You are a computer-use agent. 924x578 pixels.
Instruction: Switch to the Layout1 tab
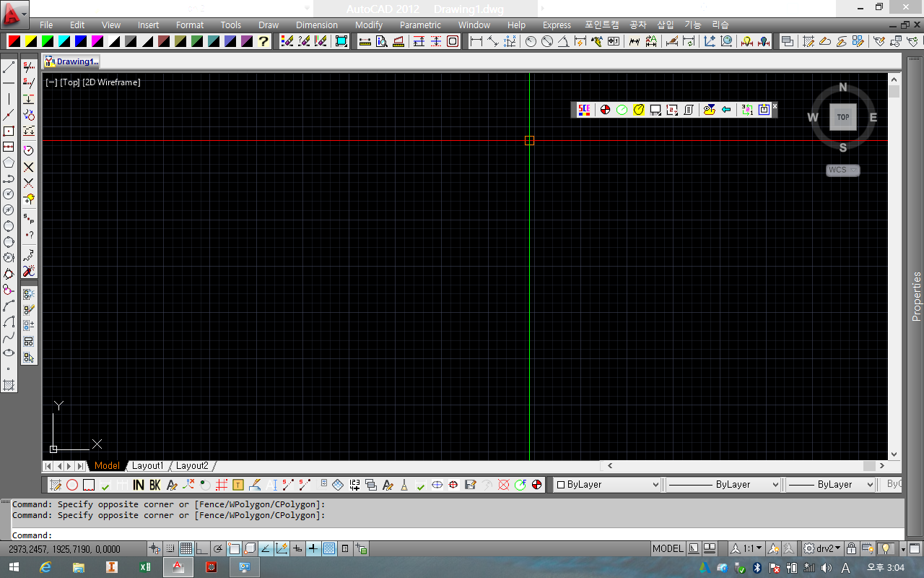click(147, 466)
